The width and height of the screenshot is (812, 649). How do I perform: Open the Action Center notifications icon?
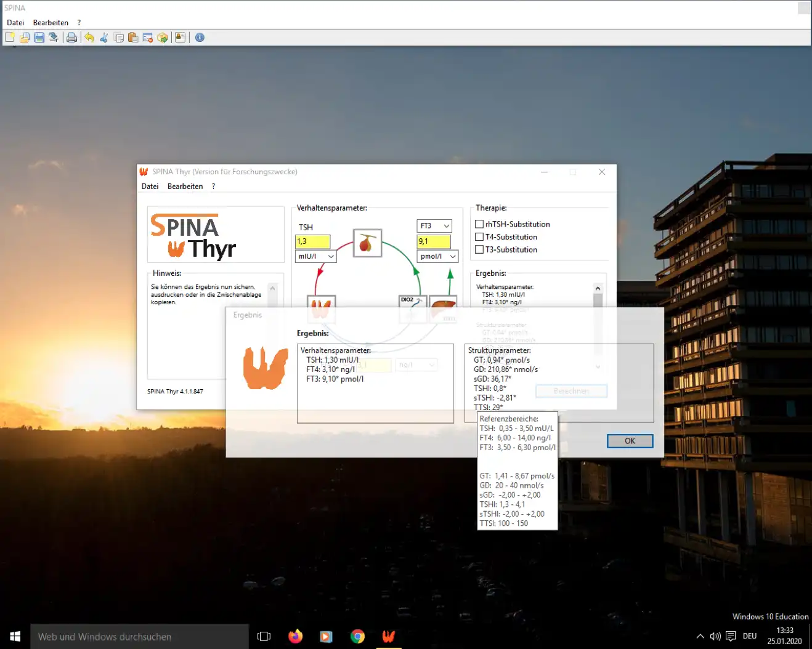[731, 636]
